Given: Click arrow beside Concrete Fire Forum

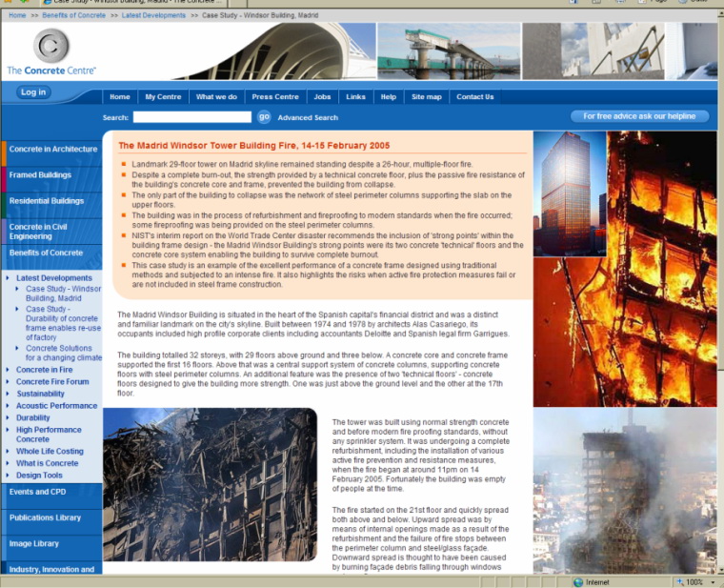Looking at the screenshot, I should tap(8, 381).
